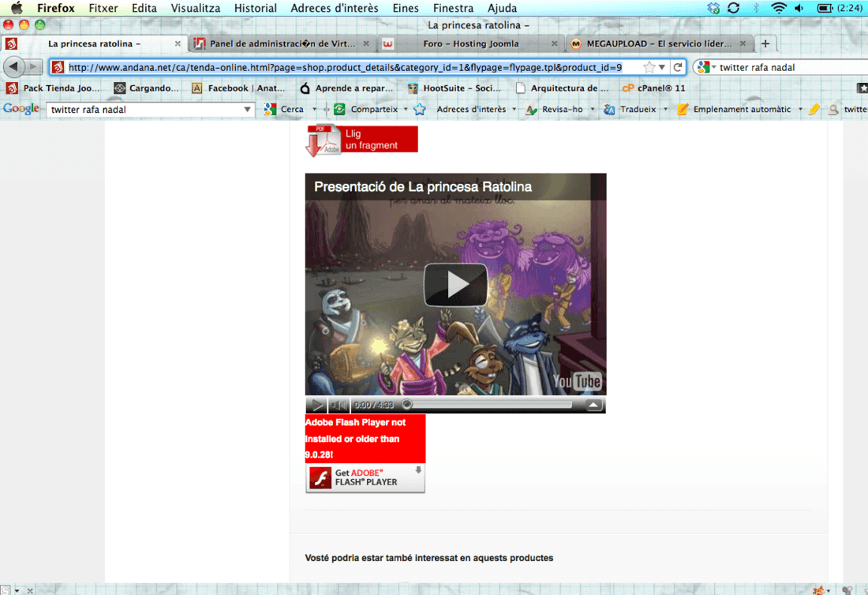Image resolution: width=868 pixels, height=595 pixels.
Task: Open the video menu up-arrow button
Action: pos(593,405)
